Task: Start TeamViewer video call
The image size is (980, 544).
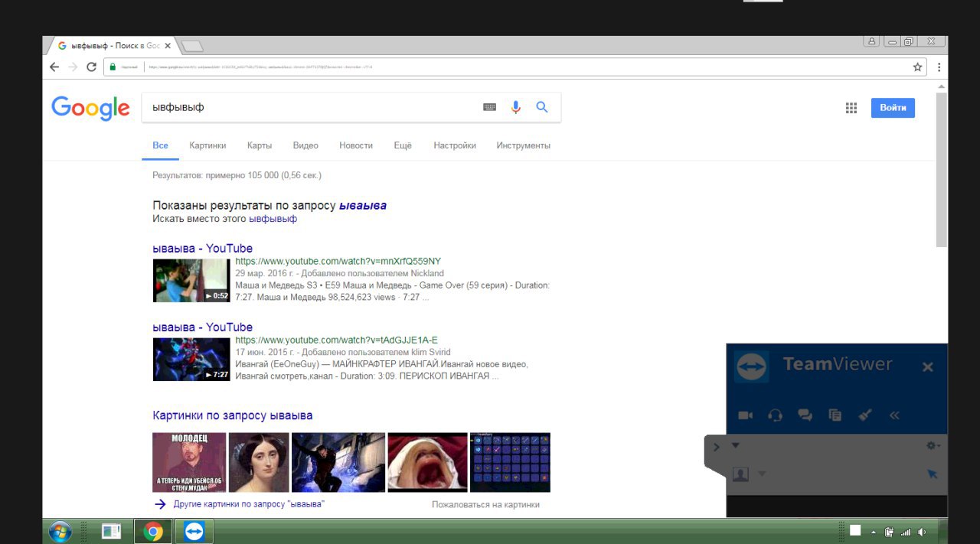Action: 745,415
